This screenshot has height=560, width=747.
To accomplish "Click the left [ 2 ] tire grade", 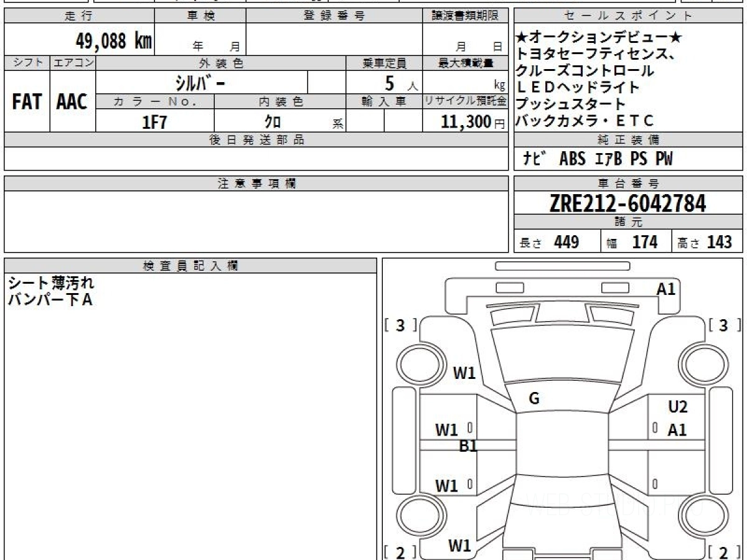I will click(400, 552).
